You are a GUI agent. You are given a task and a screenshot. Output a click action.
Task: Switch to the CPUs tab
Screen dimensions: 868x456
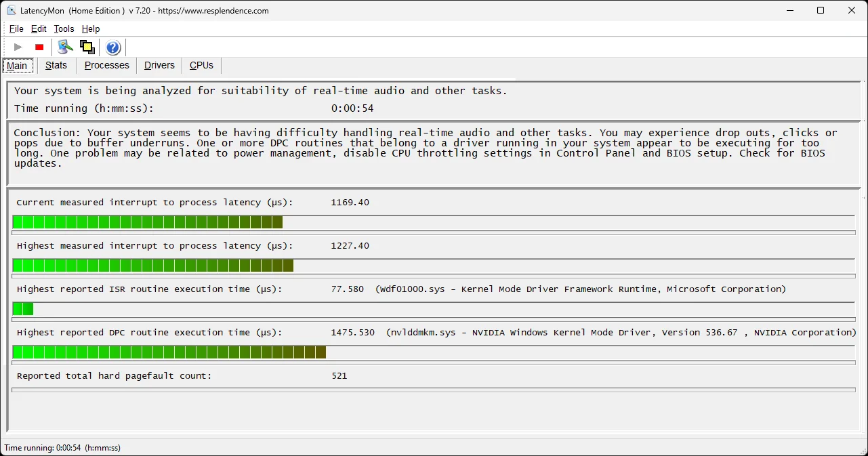pos(201,66)
